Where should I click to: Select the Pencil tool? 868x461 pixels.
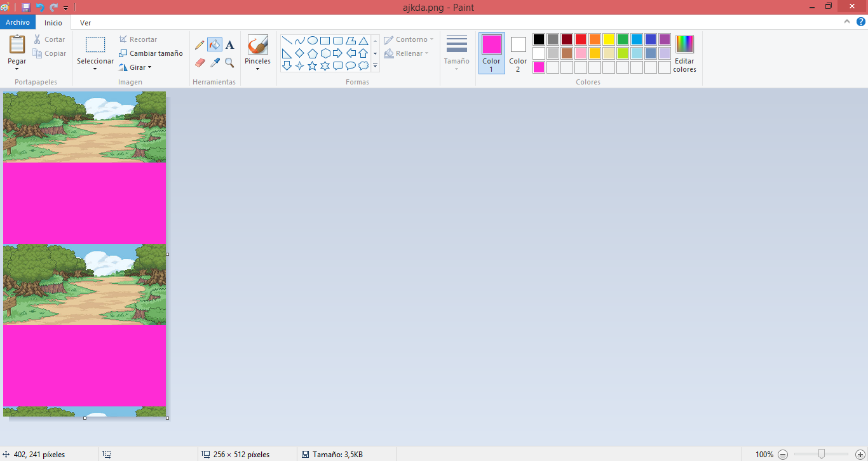tap(200, 45)
